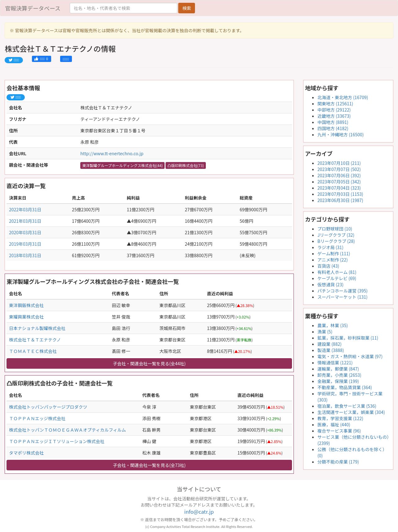Open 株式会社T&Tエナテクノ link in subsidiary table

(35, 340)
